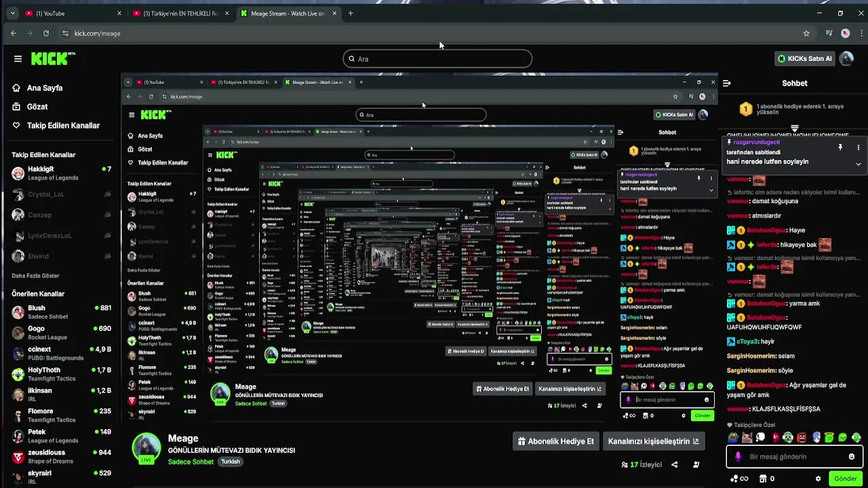Open chat settings gear

[818, 479]
